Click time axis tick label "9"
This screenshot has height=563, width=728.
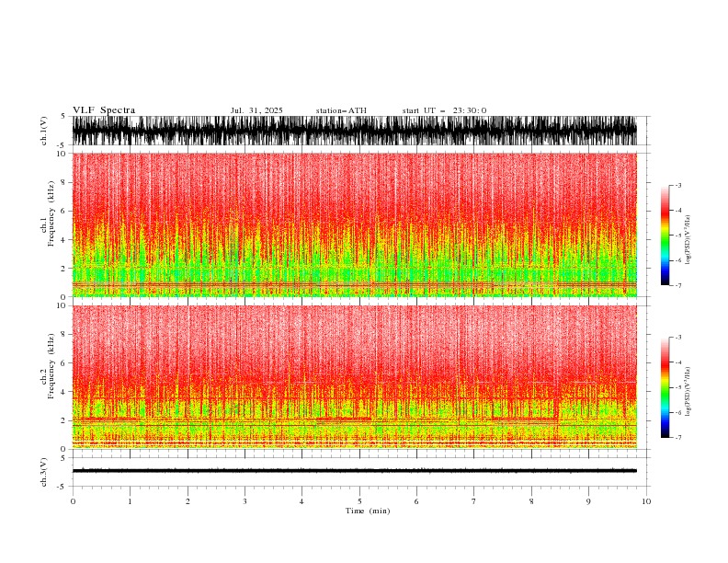click(x=588, y=501)
